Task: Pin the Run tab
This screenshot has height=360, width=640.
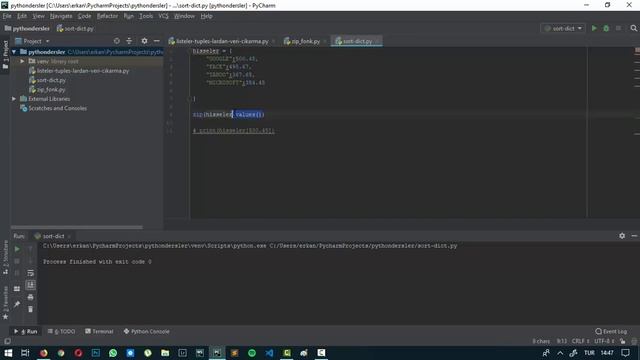Action: coord(17,304)
